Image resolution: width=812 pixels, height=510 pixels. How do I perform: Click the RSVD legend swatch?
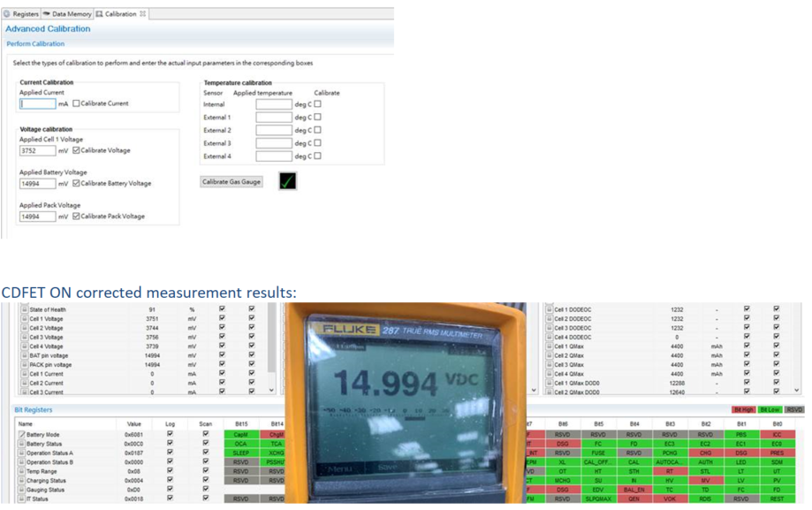click(x=793, y=409)
